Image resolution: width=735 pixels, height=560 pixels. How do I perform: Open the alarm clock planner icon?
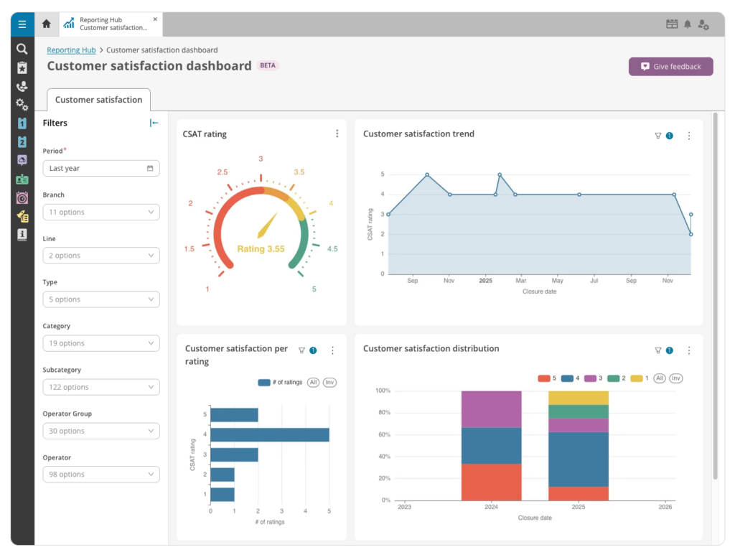(22, 198)
